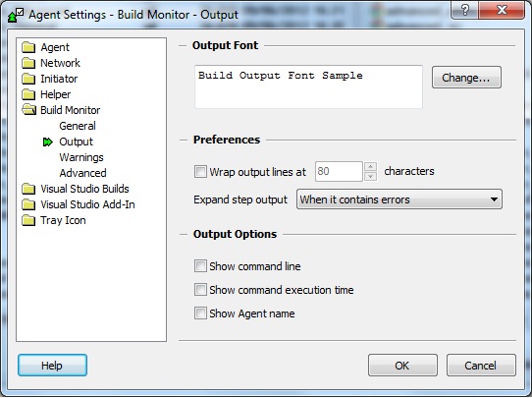The width and height of the screenshot is (532, 398).
Task: Decrease wrap characters with down spinner arrow
Action: point(370,177)
